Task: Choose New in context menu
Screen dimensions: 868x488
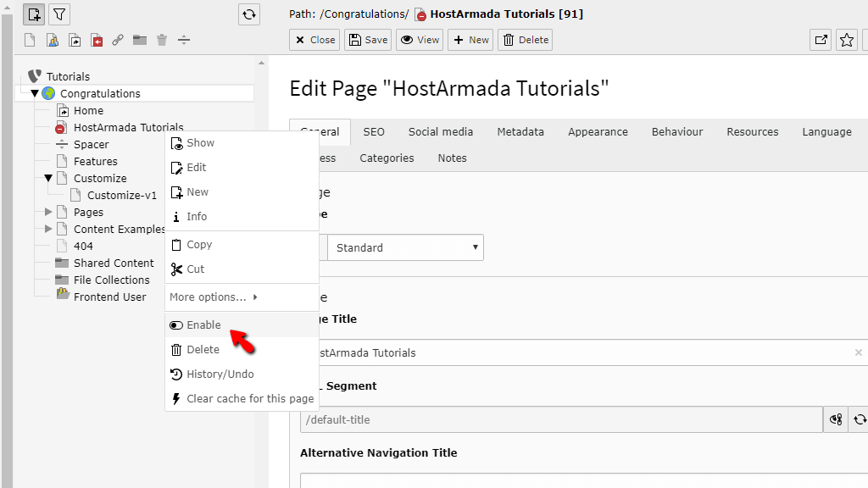Action: click(242, 192)
